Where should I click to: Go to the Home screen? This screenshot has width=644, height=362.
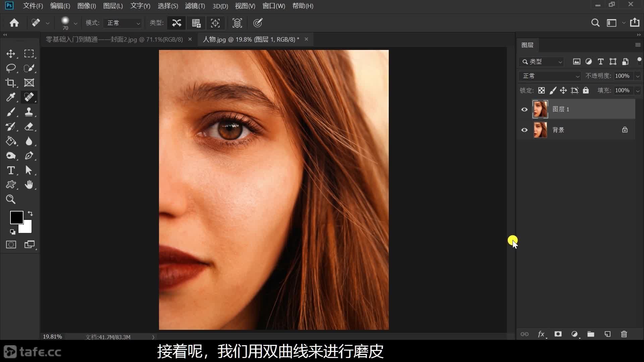tap(14, 23)
